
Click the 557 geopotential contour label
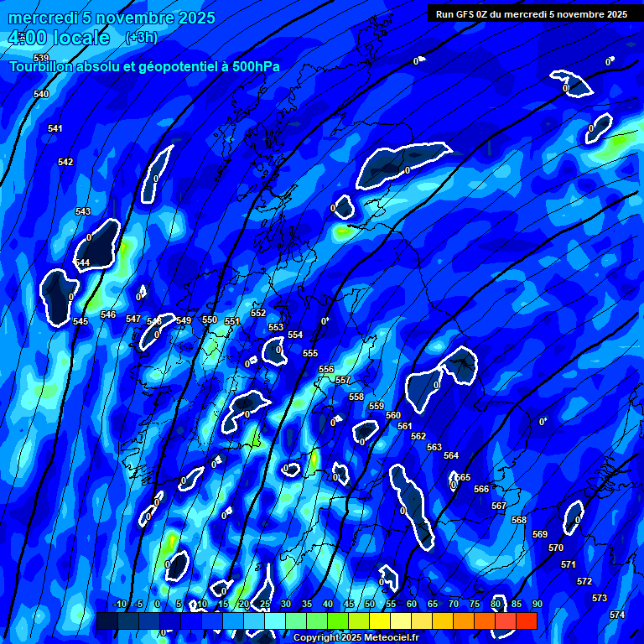click(343, 381)
